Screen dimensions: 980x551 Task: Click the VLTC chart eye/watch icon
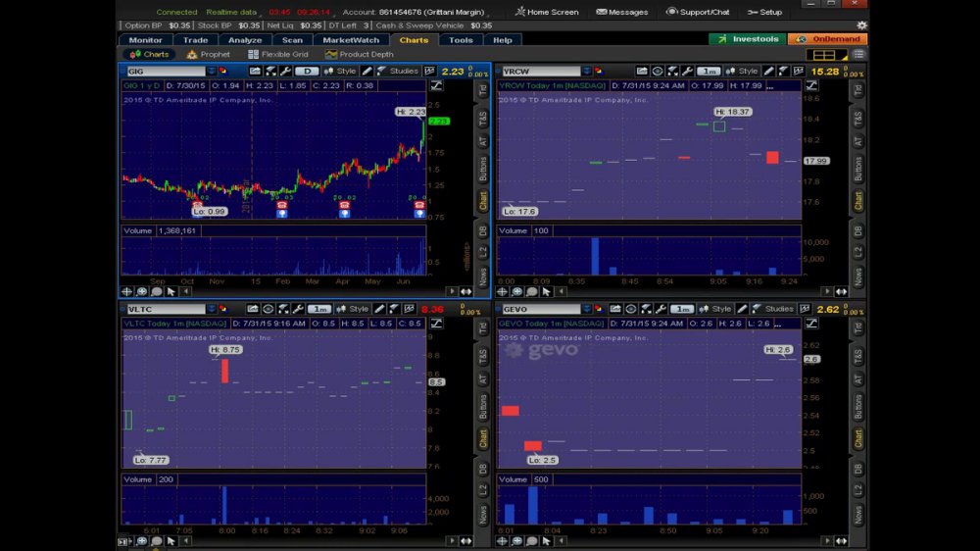click(269, 309)
